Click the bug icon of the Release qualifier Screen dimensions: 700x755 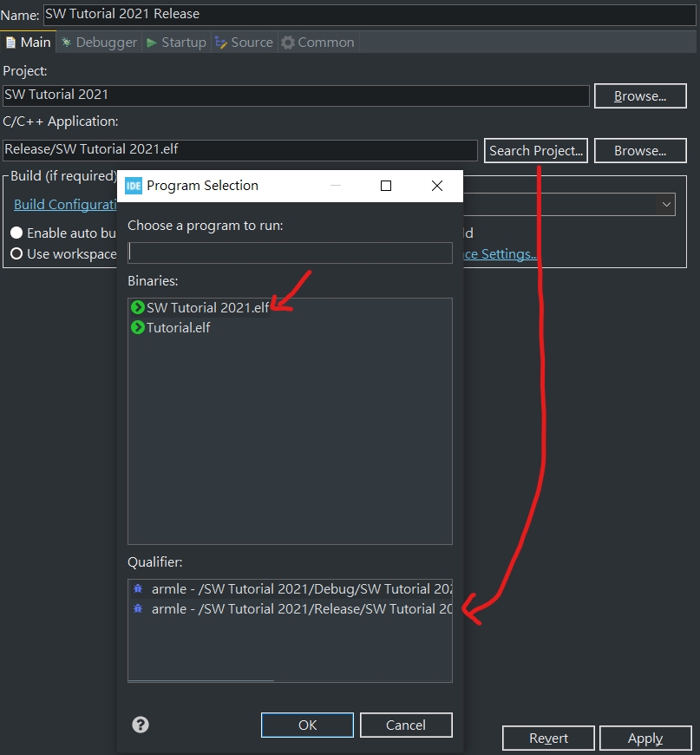(x=138, y=608)
